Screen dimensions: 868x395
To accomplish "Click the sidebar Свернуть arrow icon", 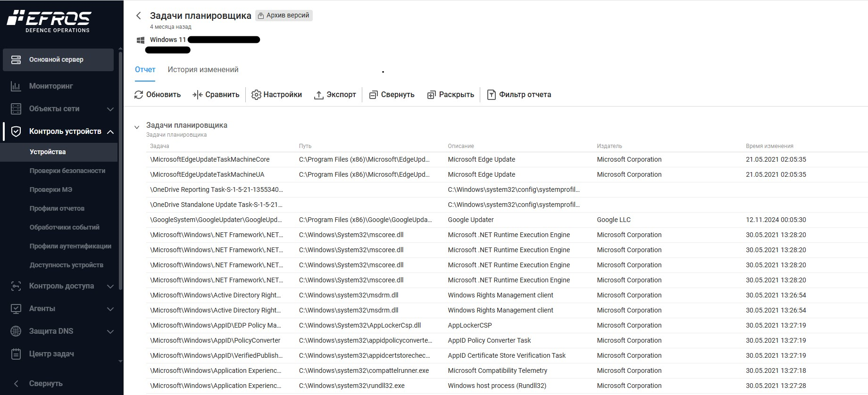I will pos(16,384).
